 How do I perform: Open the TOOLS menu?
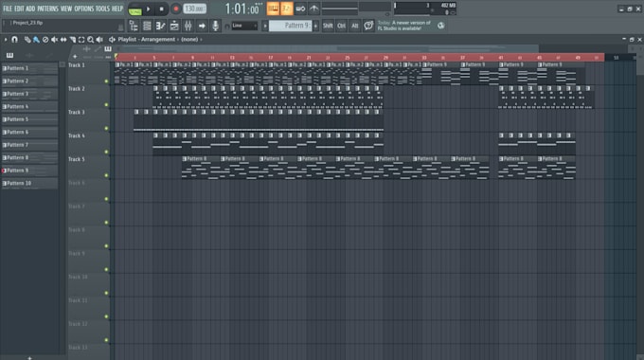tap(102, 9)
